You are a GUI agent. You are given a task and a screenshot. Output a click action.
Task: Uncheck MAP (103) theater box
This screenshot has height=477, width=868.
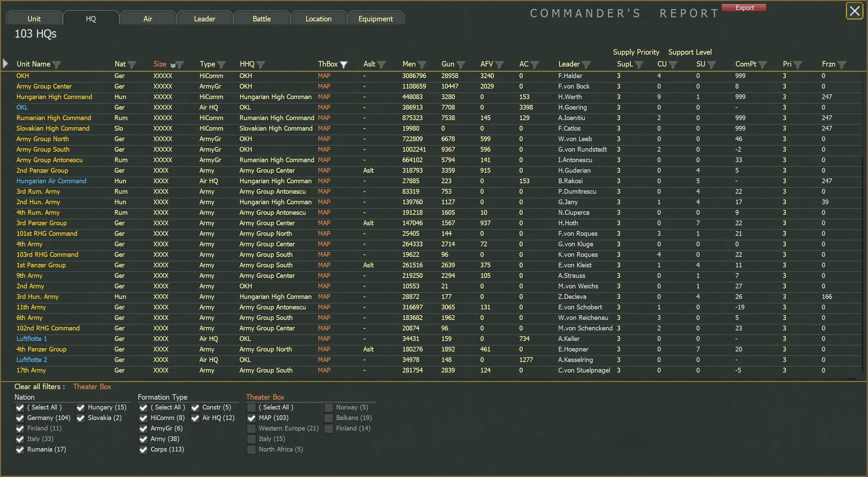pyautogui.click(x=251, y=418)
